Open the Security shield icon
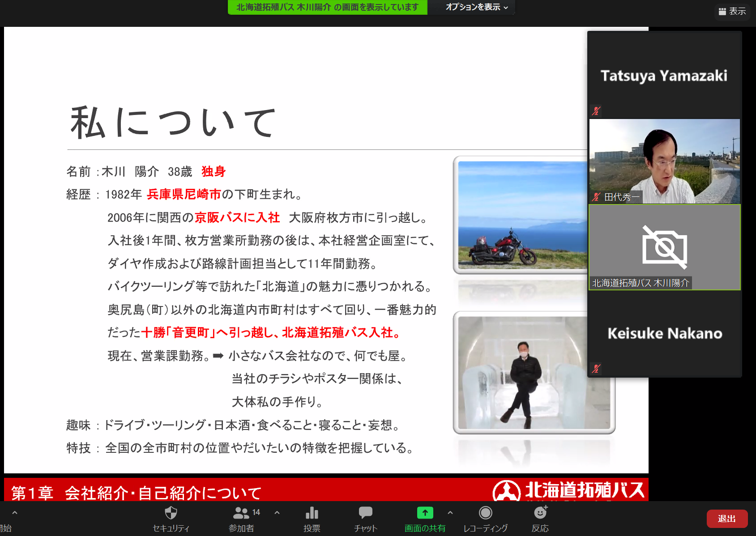 click(x=171, y=513)
